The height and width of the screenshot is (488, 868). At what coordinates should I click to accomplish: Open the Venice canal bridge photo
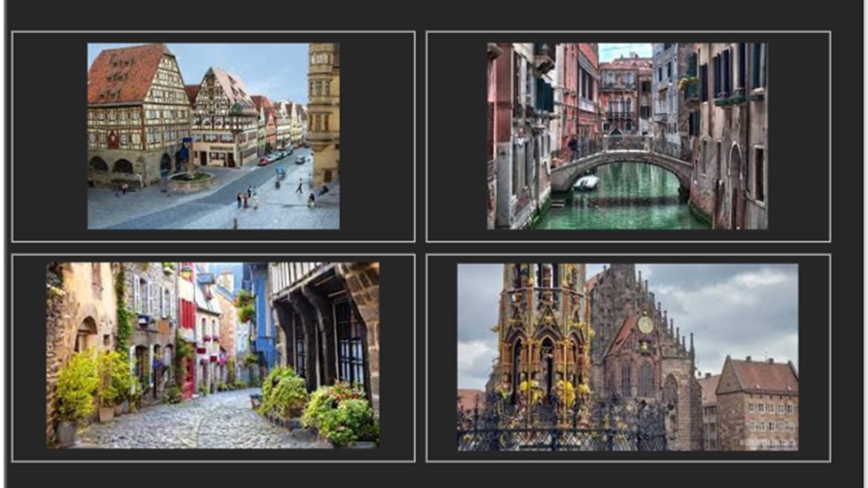[627, 136]
